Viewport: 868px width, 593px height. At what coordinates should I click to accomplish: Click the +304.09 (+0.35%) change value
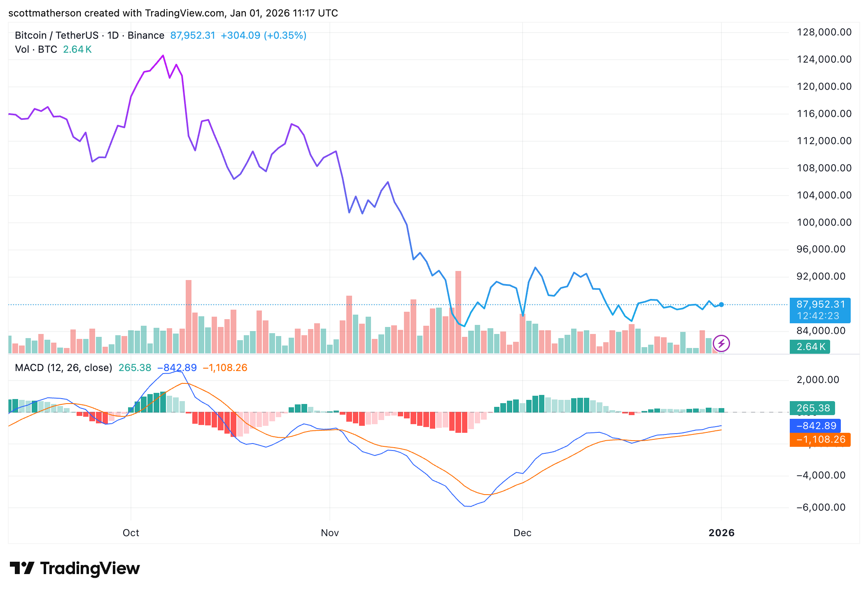pos(264,35)
